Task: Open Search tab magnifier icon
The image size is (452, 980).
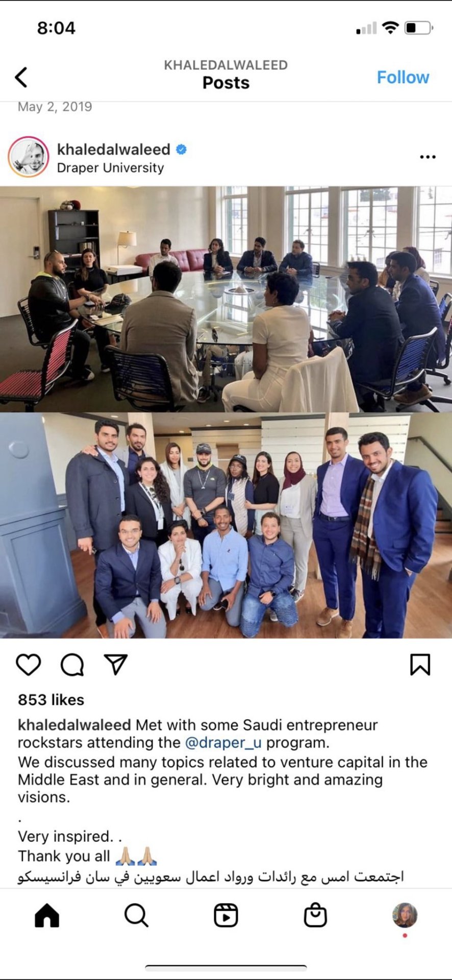Action: [136, 915]
